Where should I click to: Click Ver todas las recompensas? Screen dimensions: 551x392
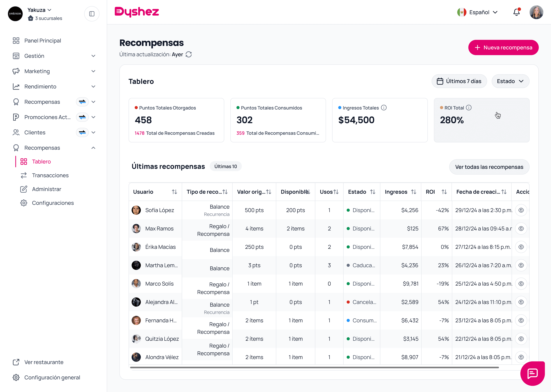click(x=489, y=167)
